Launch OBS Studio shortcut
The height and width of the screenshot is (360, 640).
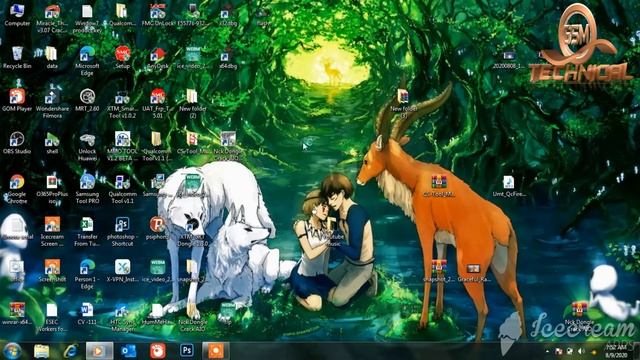17,143
